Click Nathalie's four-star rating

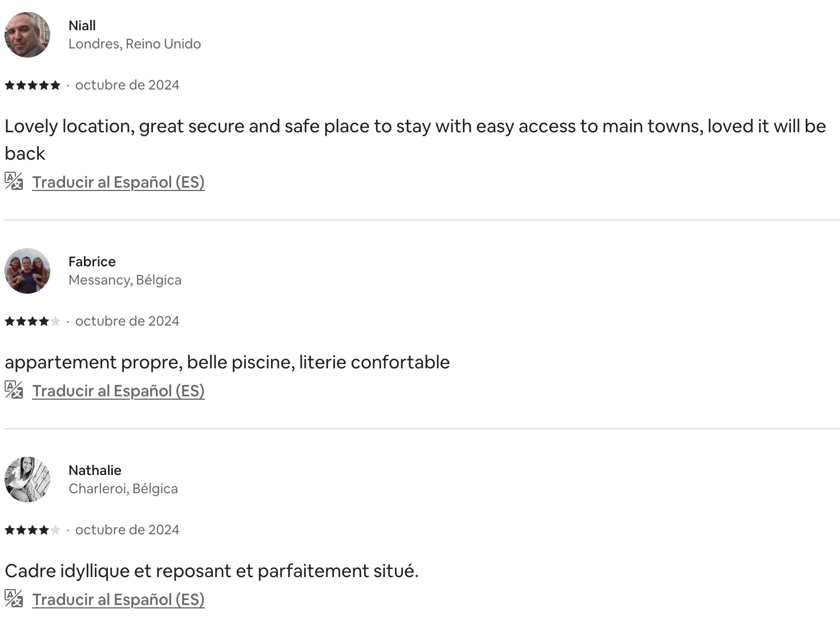(x=33, y=530)
